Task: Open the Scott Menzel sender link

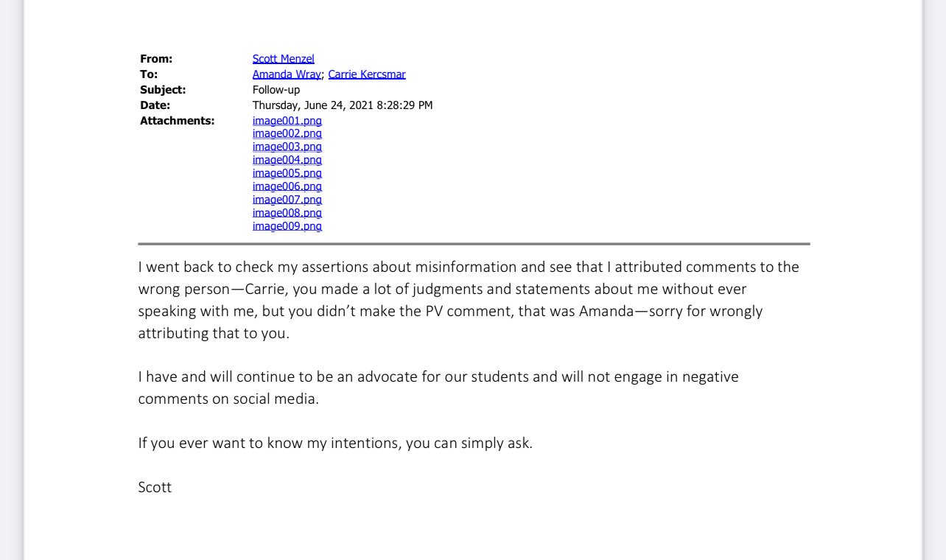Action: click(283, 59)
